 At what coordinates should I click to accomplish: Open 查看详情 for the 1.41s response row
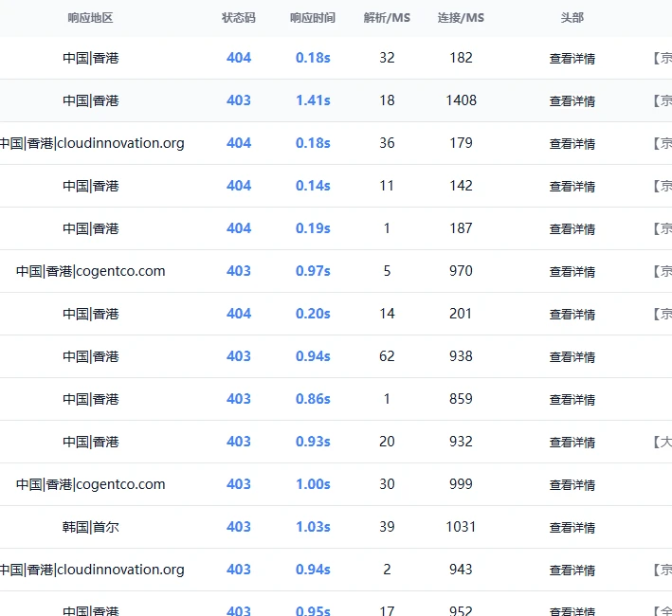pos(572,101)
